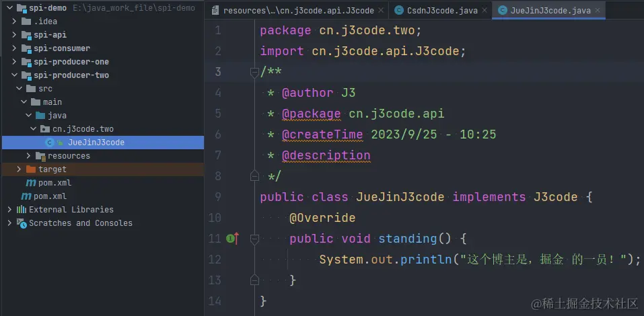Close the CsdnJ3code.java tab

coord(485,11)
